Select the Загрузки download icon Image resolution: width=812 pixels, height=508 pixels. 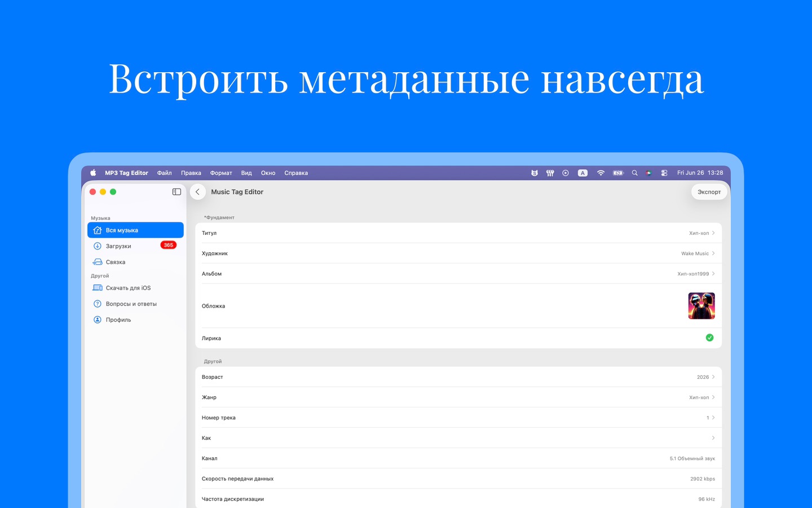tap(98, 246)
